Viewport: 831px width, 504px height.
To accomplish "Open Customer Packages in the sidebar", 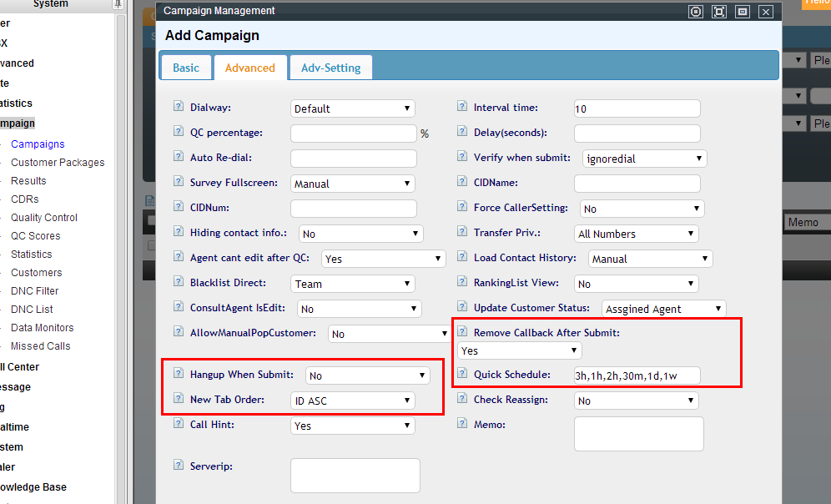I will coord(58,163).
